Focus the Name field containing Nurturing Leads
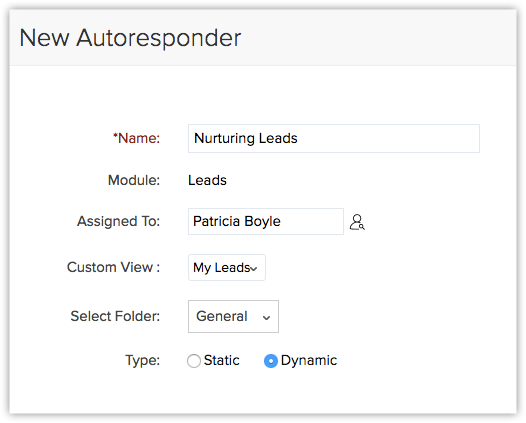 [x=334, y=139]
